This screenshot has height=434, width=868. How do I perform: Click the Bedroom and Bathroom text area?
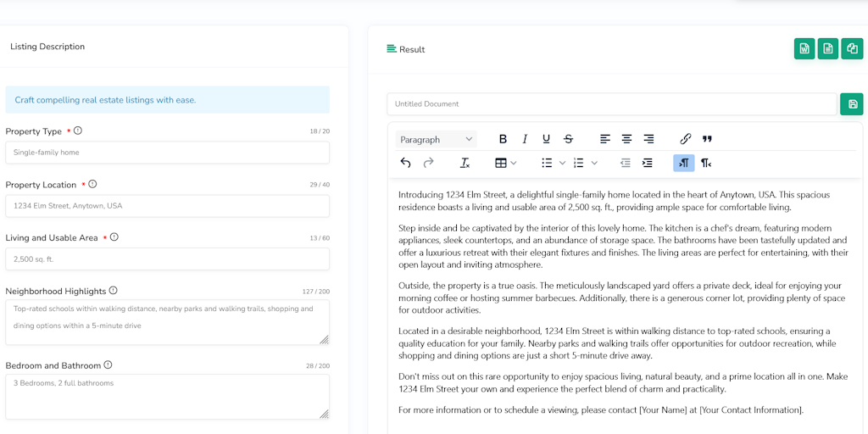point(167,397)
